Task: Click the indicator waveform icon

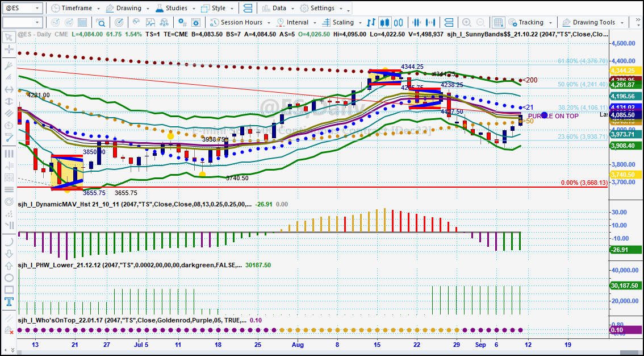Action: (137, 22)
